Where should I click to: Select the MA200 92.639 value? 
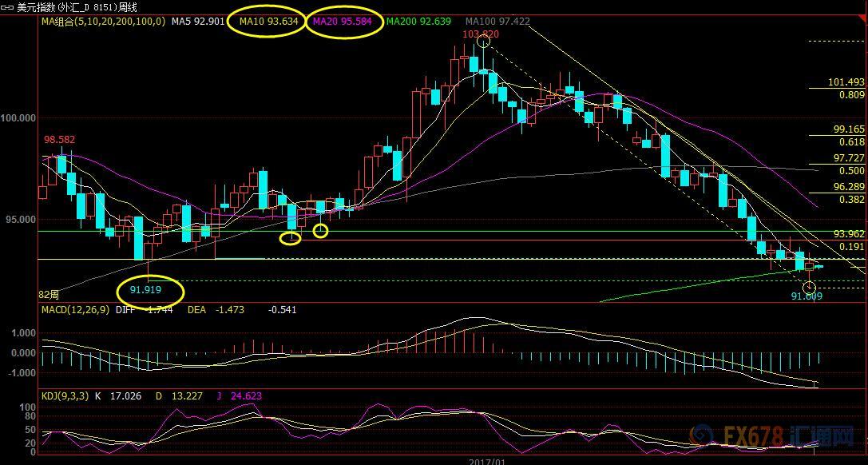(x=418, y=22)
